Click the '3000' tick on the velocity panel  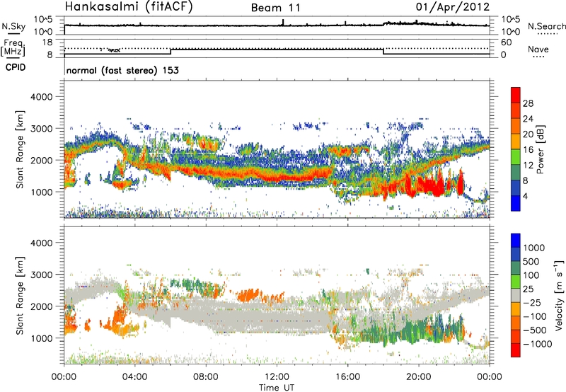41,275
